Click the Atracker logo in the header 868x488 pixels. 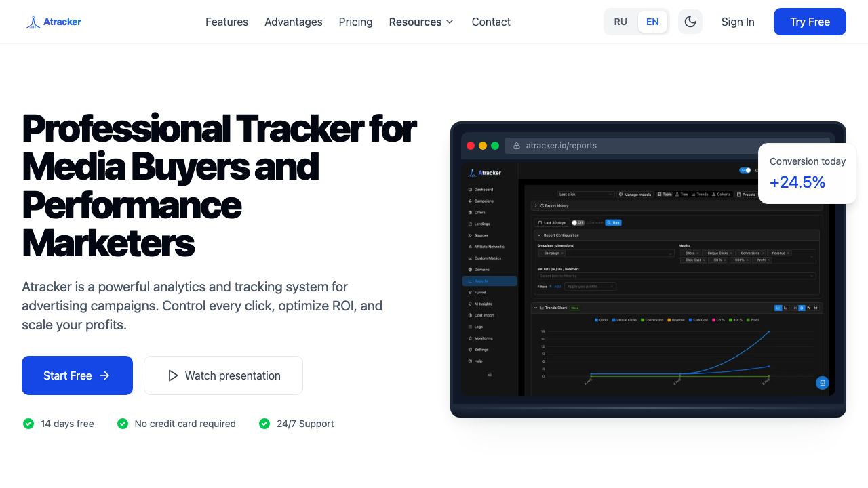54,22
